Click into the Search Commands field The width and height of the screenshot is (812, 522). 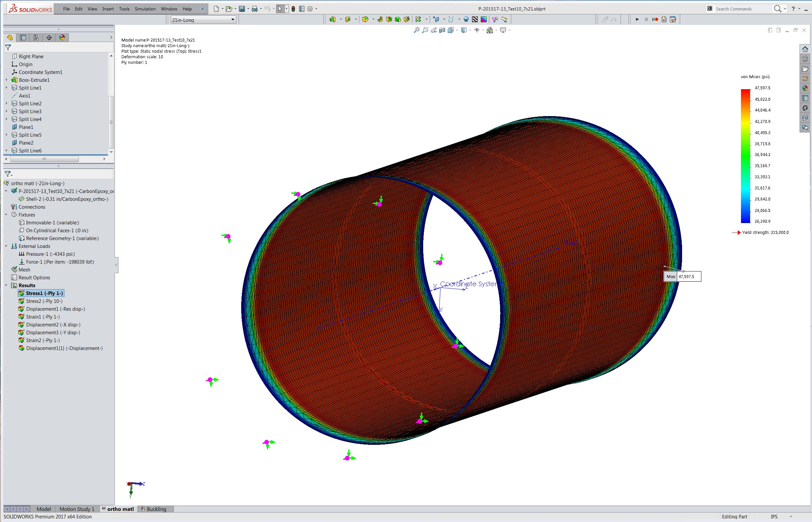(743, 9)
